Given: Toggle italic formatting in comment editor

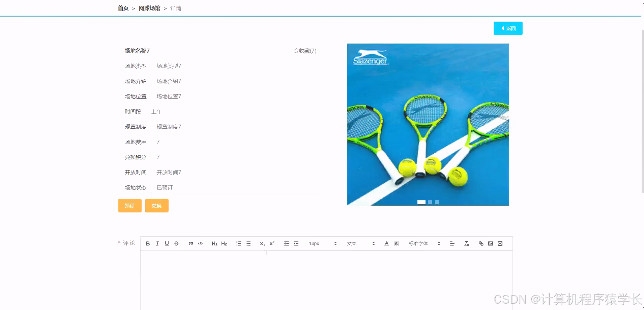Looking at the screenshot, I should tap(157, 243).
